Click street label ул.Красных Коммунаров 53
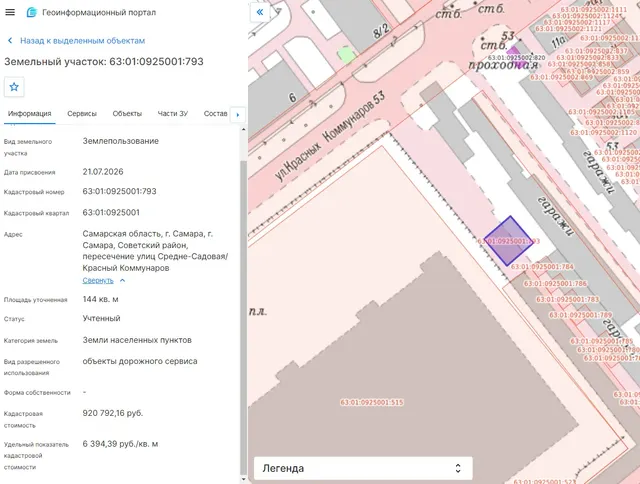This screenshot has width=640, height=484. (329, 136)
